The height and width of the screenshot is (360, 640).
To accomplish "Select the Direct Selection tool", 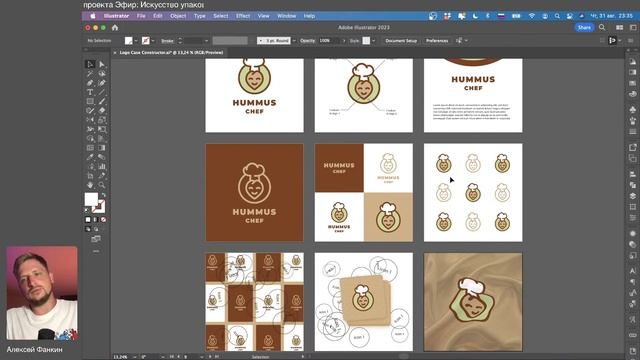I will [102, 64].
